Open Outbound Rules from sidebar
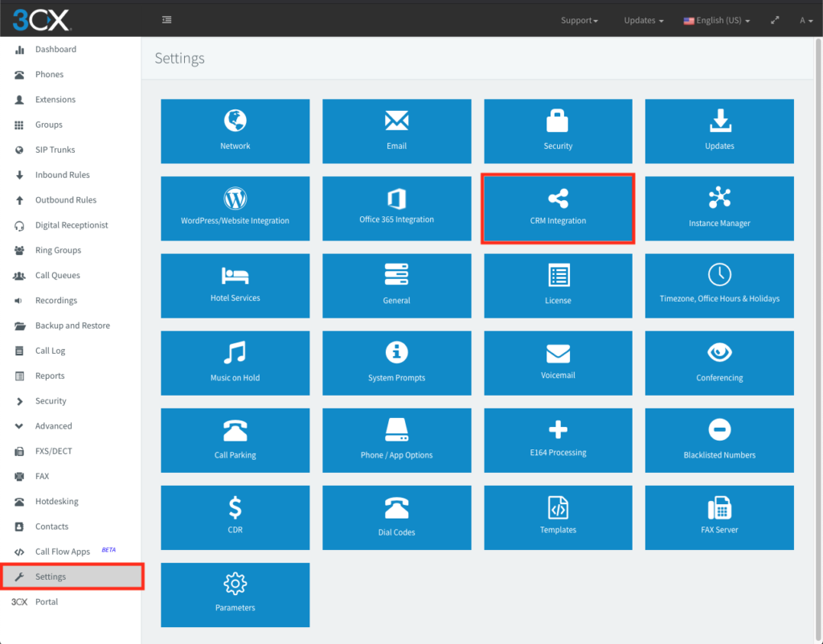 click(x=71, y=200)
